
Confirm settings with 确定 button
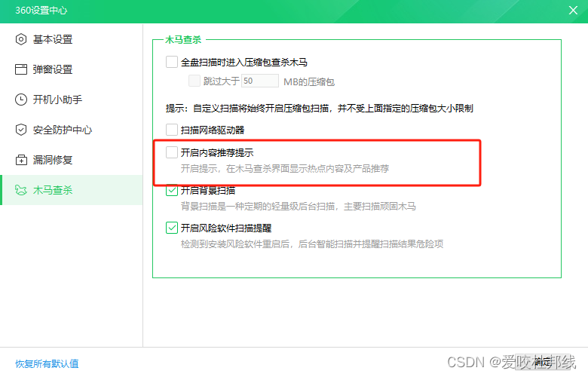(x=542, y=362)
